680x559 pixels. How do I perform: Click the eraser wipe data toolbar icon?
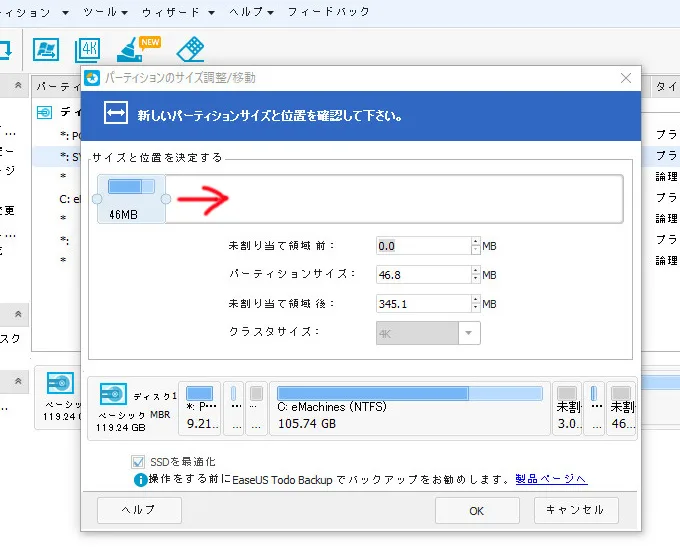point(190,49)
